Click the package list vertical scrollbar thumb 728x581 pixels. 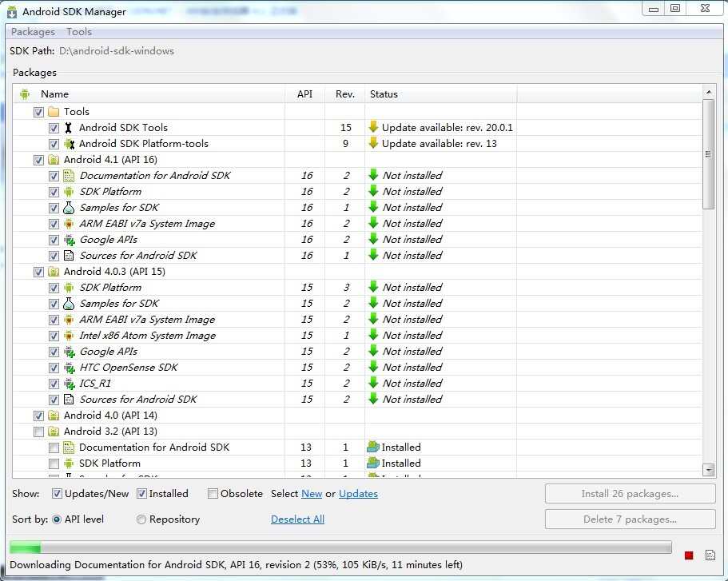(x=709, y=154)
